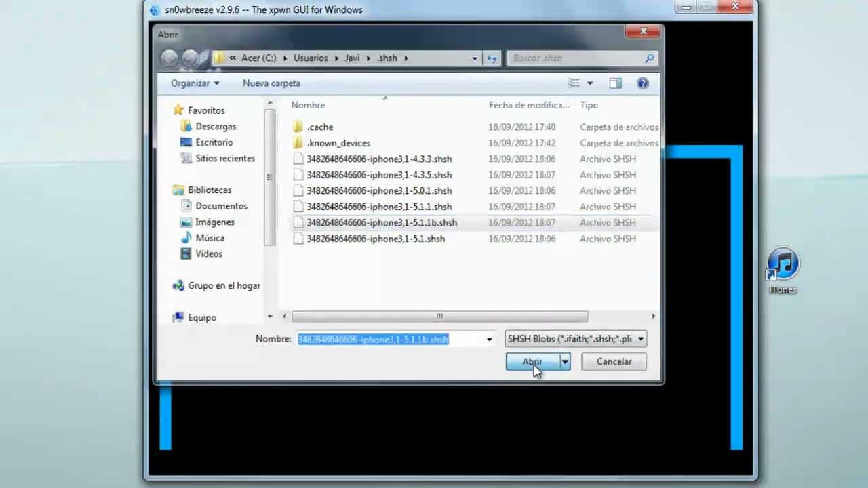Click the search magnifier icon
The image size is (868, 488).
coord(649,58)
